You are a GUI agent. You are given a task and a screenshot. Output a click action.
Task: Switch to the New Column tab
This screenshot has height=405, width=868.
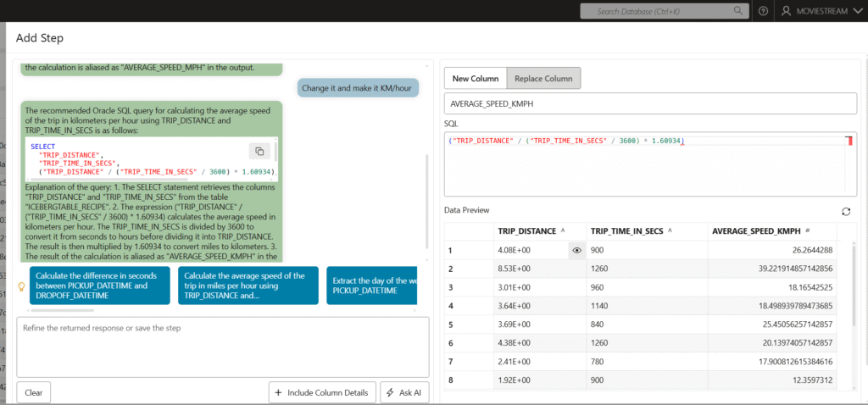[475, 79]
